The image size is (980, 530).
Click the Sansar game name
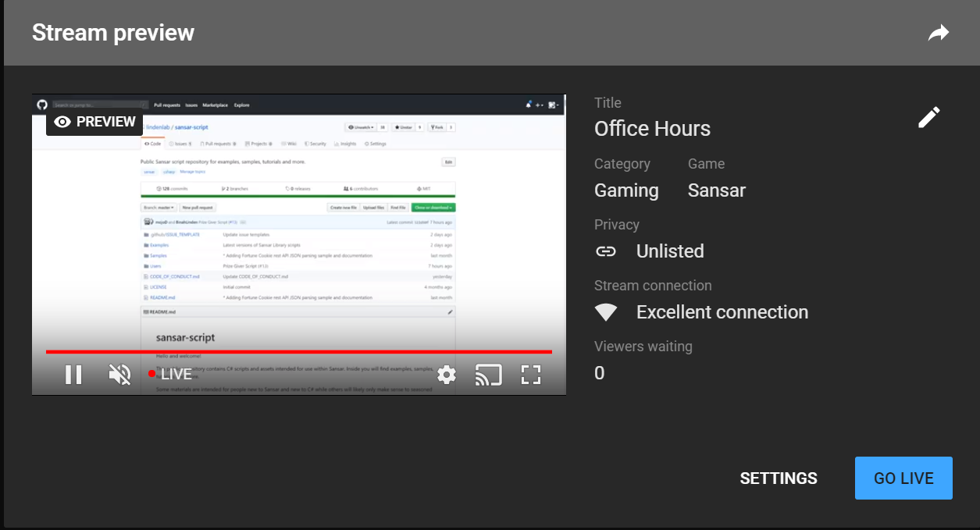coord(716,190)
